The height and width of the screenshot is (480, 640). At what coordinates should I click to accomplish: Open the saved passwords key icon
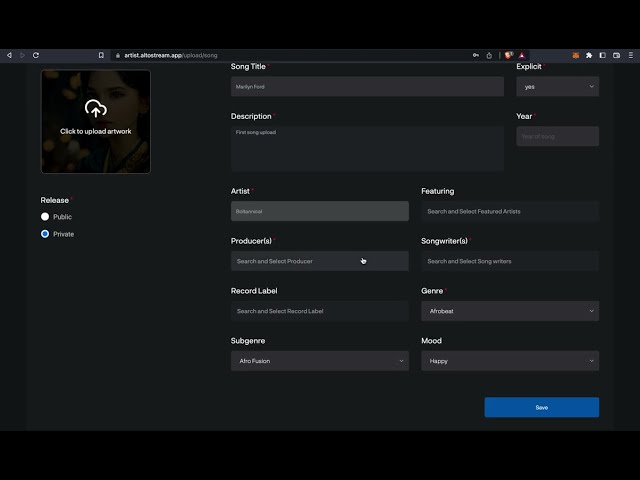(476, 55)
